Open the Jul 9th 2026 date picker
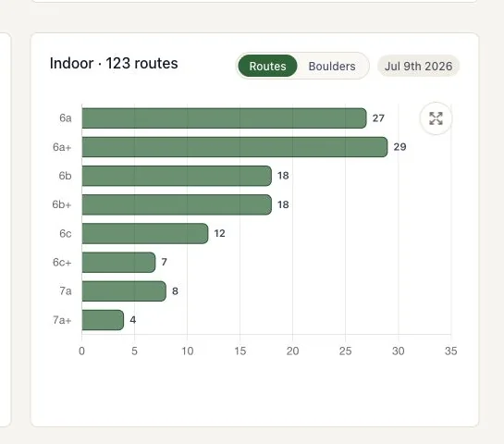 pyautogui.click(x=419, y=67)
